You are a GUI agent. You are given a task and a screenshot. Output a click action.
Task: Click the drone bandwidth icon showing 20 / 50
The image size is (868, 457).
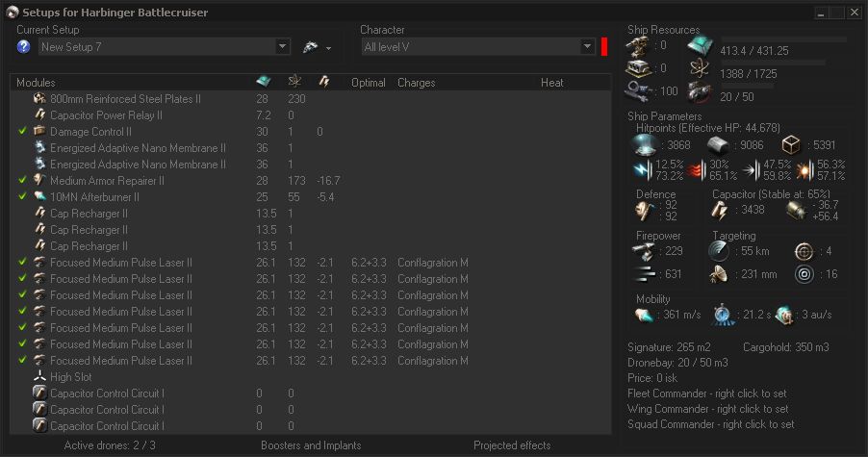pyautogui.click(x=700, y=91)
